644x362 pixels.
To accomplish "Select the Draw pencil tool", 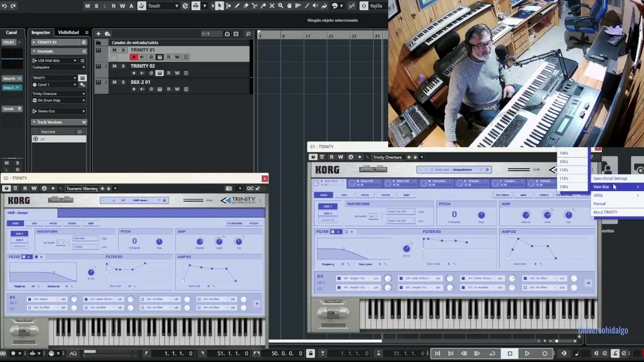I will click(237, 6).
